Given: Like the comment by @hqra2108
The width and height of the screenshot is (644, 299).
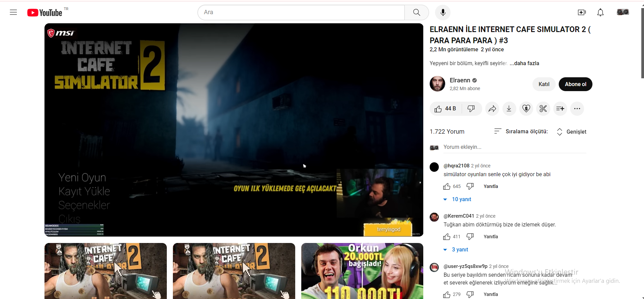Looking at the screenshot, I should pyautogui.click(x=447, y=186).
